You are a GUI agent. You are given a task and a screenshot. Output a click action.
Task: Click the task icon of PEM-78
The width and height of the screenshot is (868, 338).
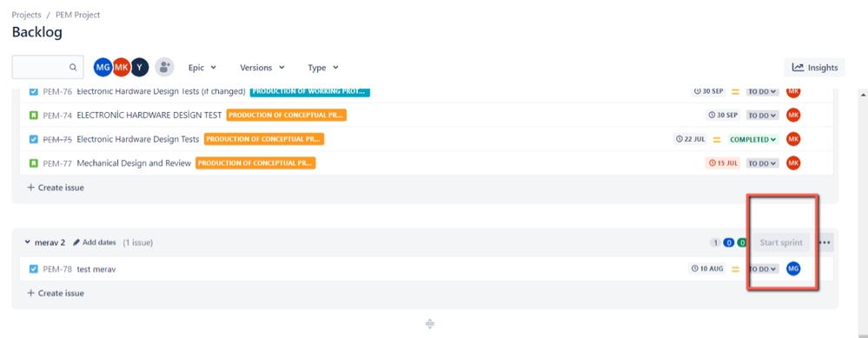(34, 269)
